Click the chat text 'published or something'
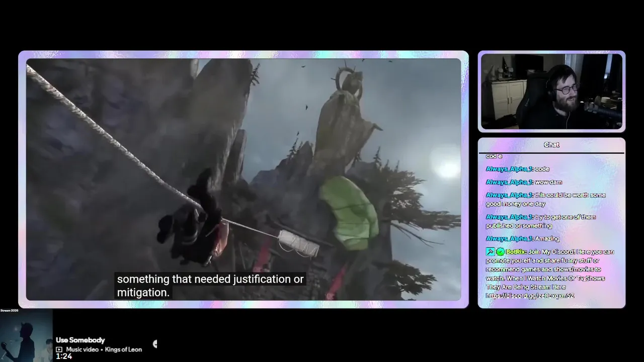This screenshot has width=644, height=362. (x=519, y=226)
